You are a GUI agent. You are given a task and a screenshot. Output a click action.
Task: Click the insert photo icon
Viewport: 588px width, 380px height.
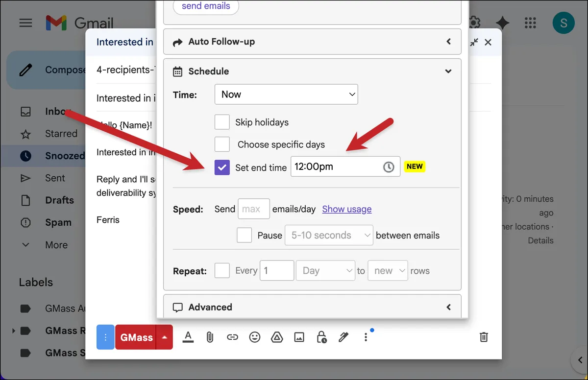click(x=299, y=337)
